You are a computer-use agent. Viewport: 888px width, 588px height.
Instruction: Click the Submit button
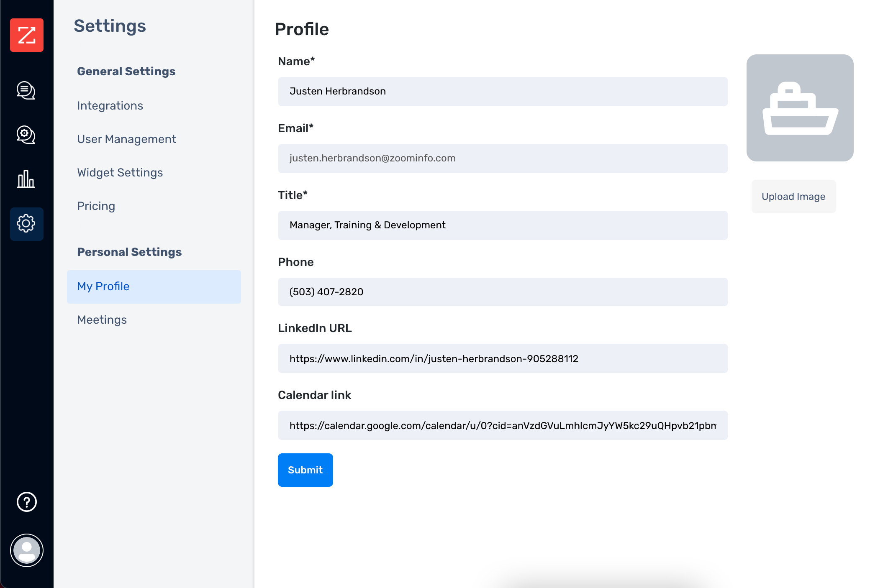pyautogui.click(x=305, y=470)
